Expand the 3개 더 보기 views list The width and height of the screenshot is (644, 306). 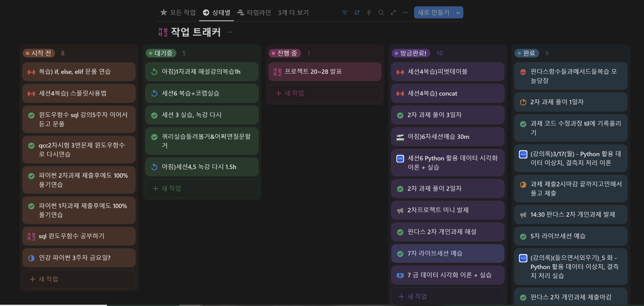click(x=293, y=13)
